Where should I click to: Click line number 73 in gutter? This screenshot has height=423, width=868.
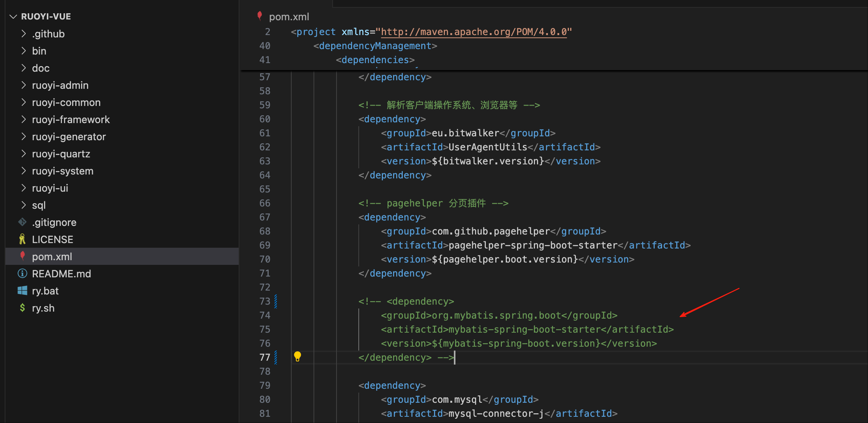click(265, 301)
